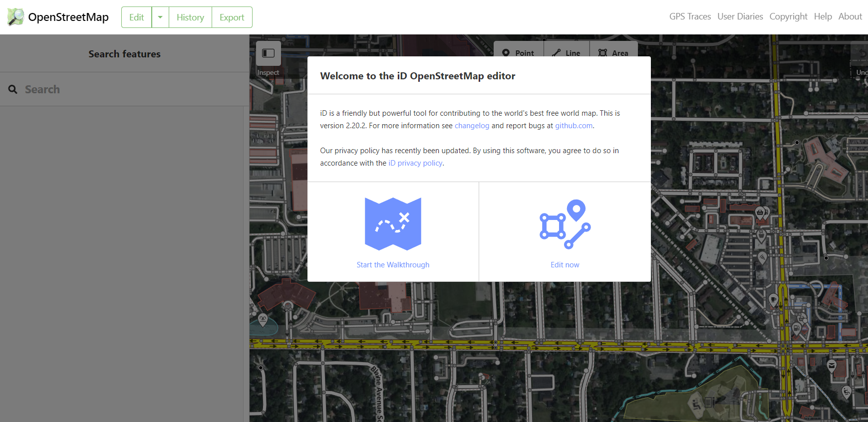Click the Edit now shapes icon

pos(565,224)
